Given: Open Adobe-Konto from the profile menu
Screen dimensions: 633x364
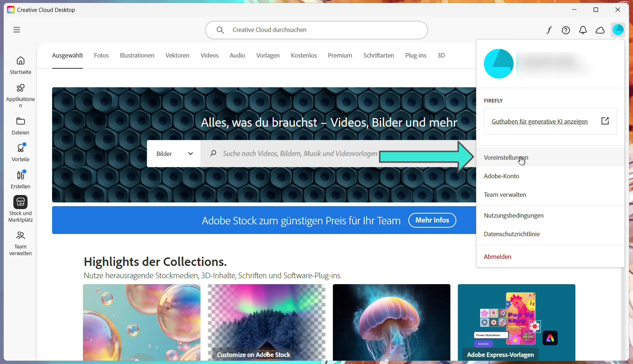Looking at the screenshot, I should click(x=550, y=176).
